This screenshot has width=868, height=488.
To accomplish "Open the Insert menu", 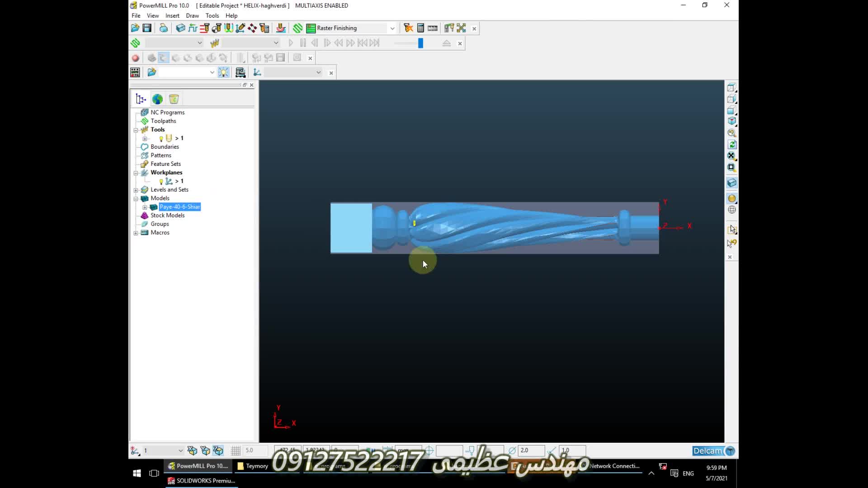I will tap(172, 15).
